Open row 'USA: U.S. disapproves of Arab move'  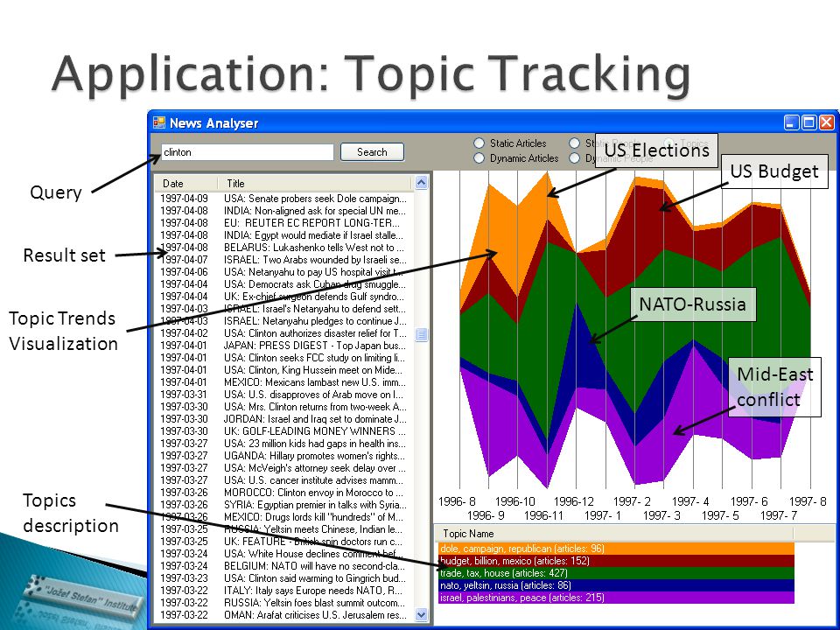click(283, 395)
